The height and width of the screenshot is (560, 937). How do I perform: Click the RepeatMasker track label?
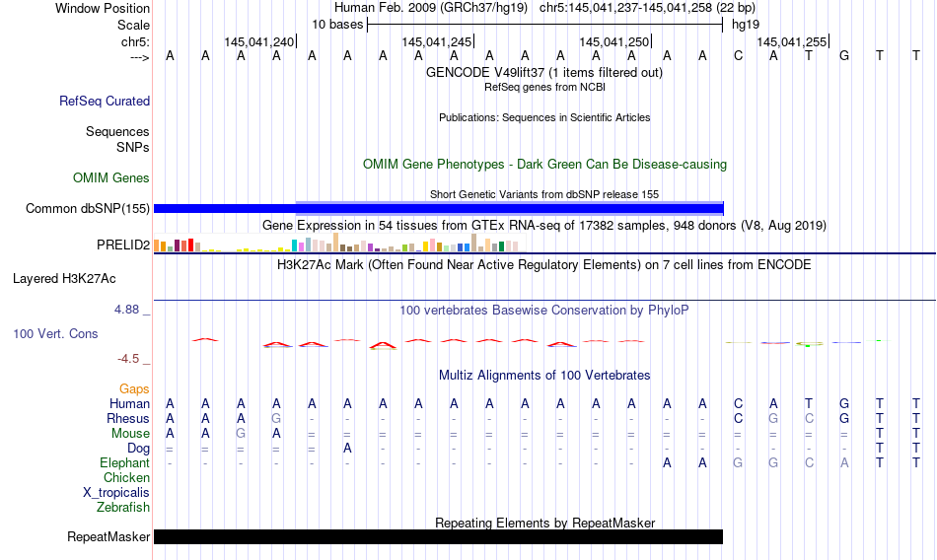click(108, 536)
